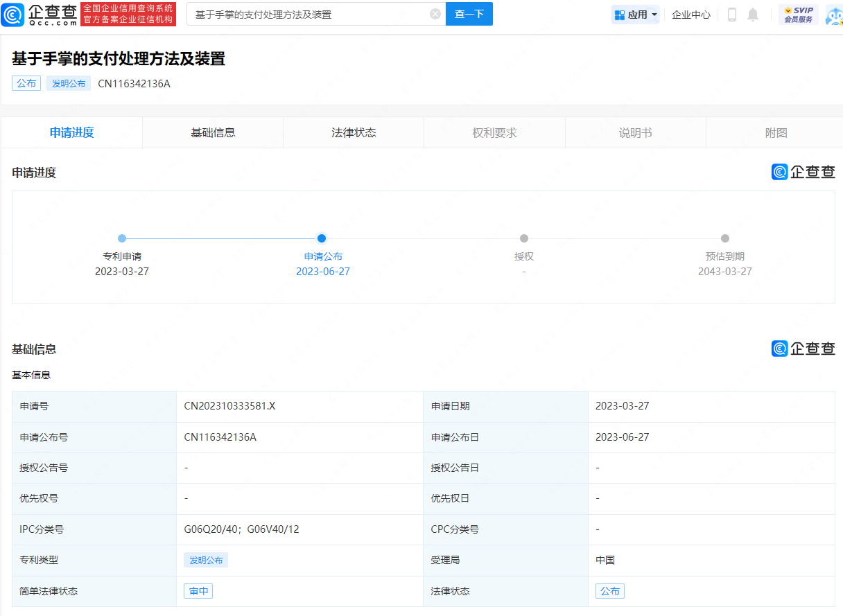
Task: Click the date 2043-03-27 on timeline
Action: tap(725, 272)
